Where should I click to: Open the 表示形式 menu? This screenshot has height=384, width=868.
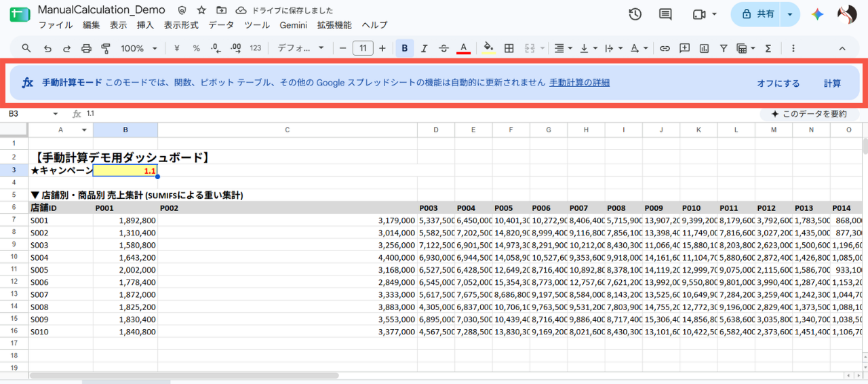click(x=181, y=25)
